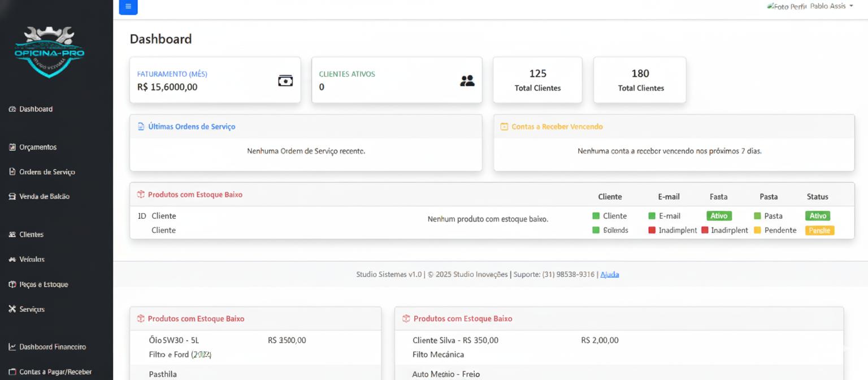
Task: Click the red square beside Inadimplent under E-mail
Action: point(652,230)
